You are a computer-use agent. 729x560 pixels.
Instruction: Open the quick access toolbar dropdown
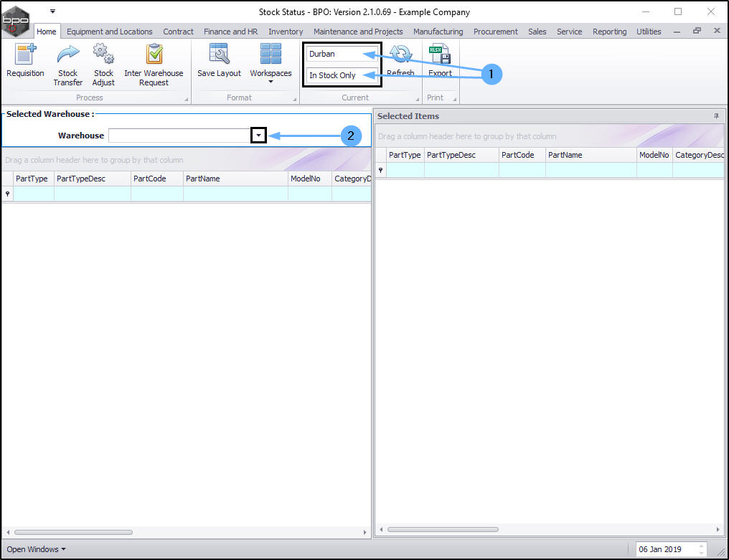pyautogui.click(x=52, y=11)
